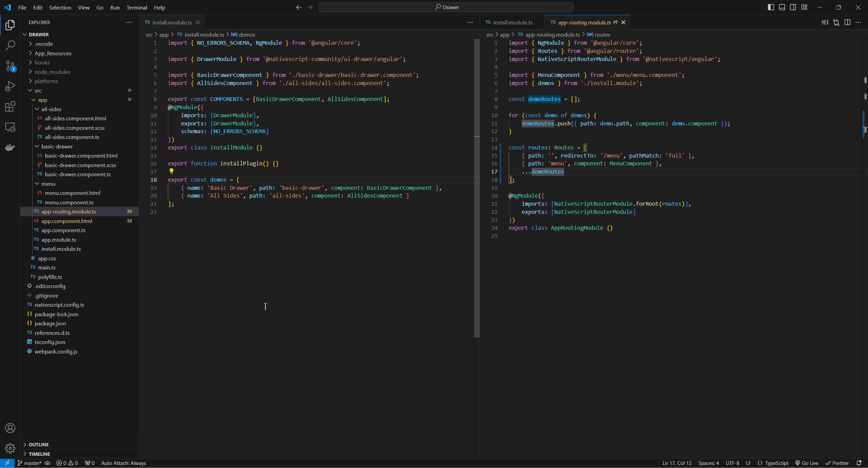This screenshot has width=868, height=468.
Task: Collapse the basic-drawer folder
Action: [x=57, y=146]
